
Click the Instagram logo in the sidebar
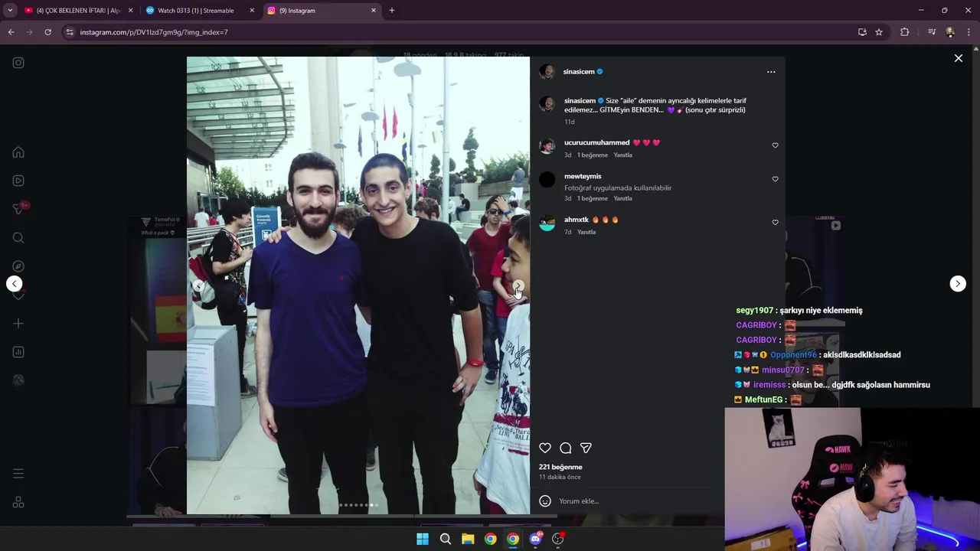[x=18, y=63]
